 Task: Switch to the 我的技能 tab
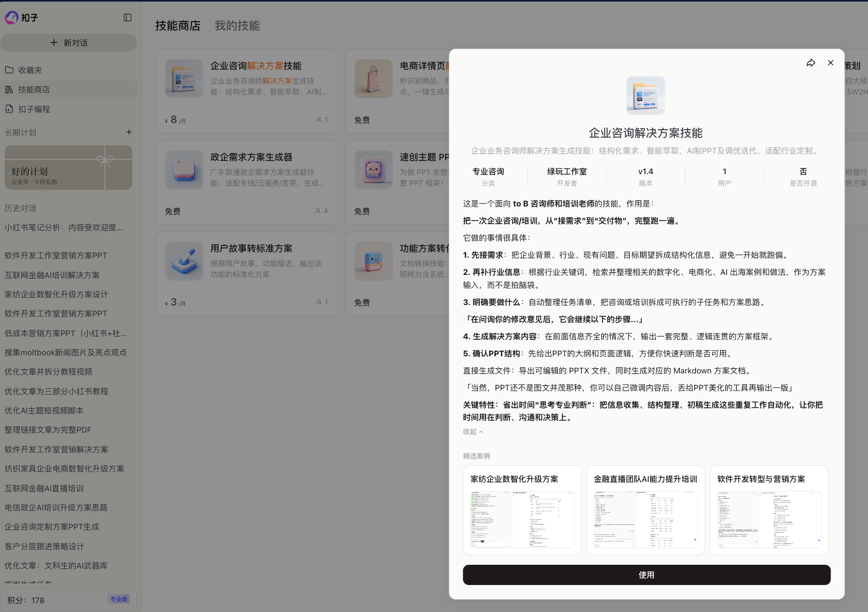[237, 26]
